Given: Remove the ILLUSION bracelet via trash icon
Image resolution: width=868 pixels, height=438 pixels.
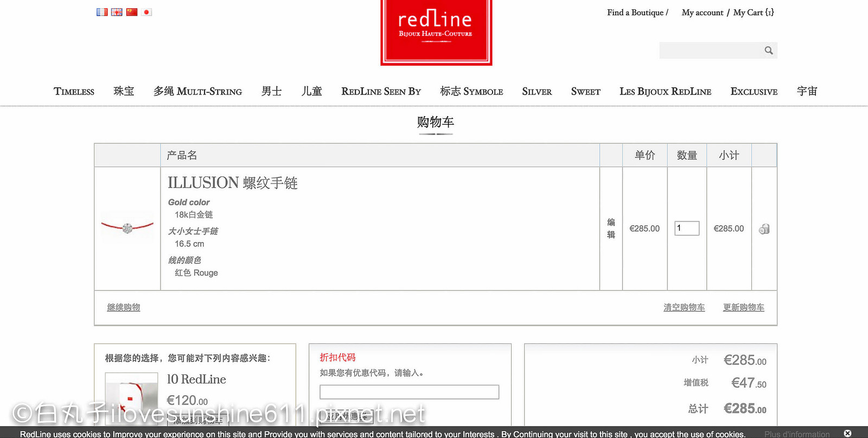Looking at the screenshot, I should (x=764, y=229).
